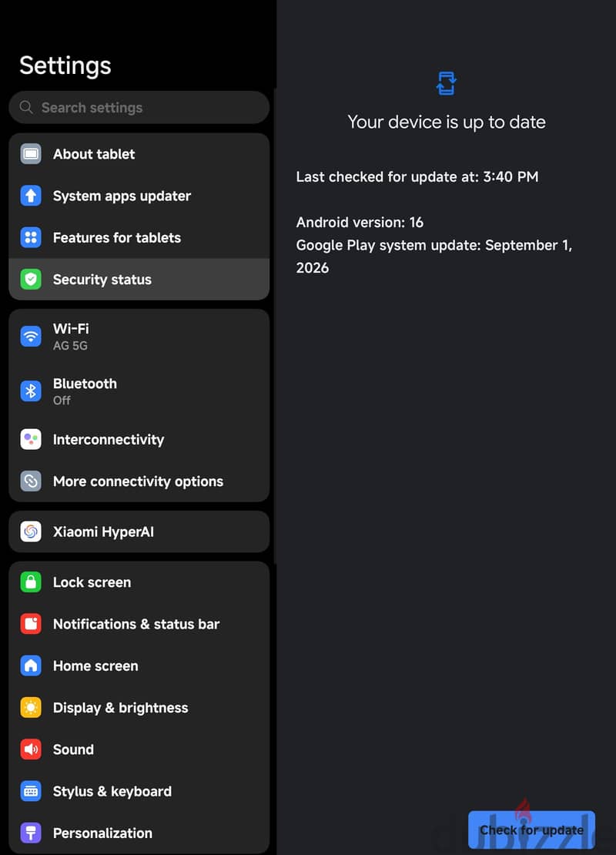This screenshot has width=616, height=855.
Task: Click the More connectivity options link icon
Action: (x=31, y=481)
